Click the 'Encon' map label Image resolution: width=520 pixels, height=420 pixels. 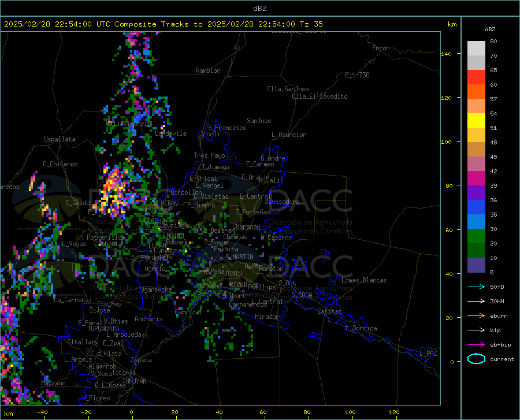pos(381,48)
